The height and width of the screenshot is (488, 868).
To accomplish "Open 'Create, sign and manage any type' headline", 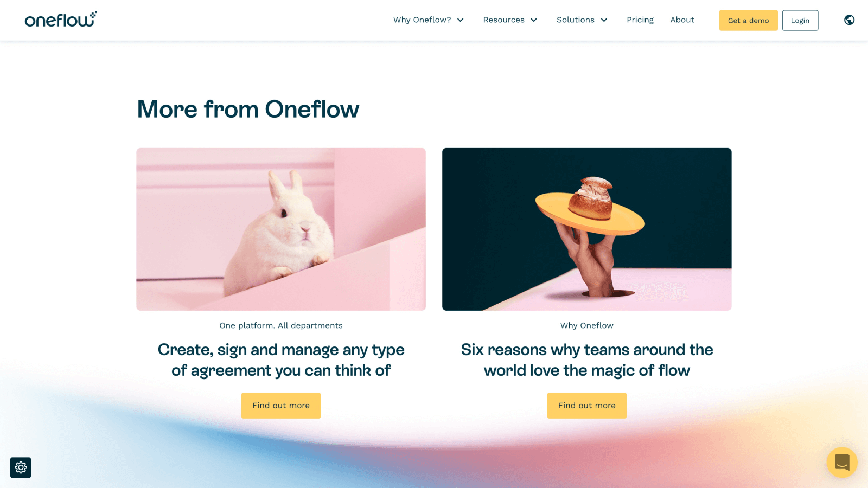I will point(281,360).
